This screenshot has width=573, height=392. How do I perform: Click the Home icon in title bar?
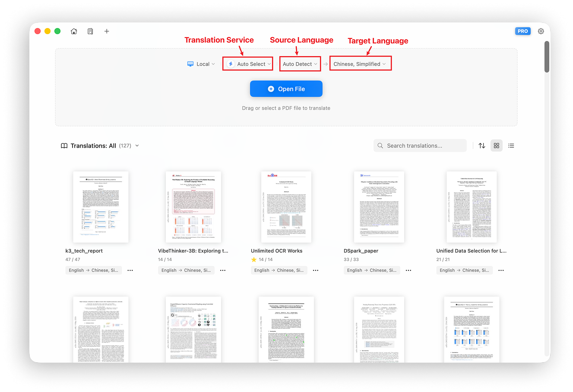pos(74,31)
